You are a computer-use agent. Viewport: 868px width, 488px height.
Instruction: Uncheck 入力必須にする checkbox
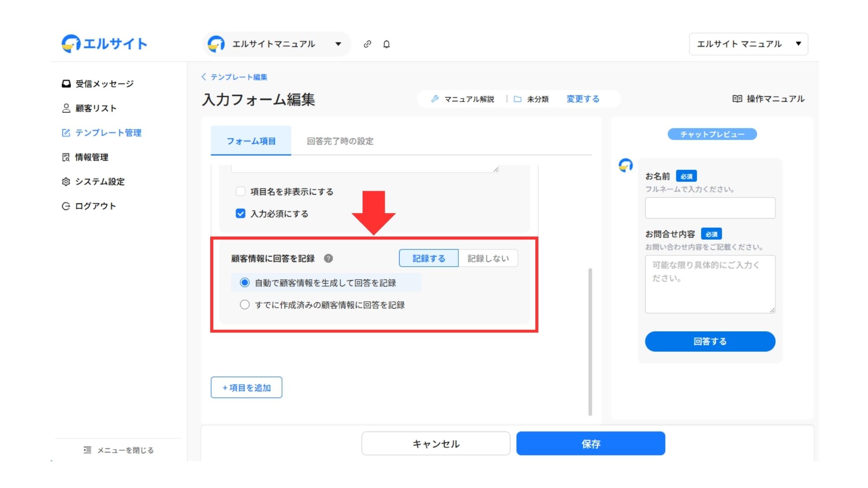pyautogui.click(x=241, y=213)
